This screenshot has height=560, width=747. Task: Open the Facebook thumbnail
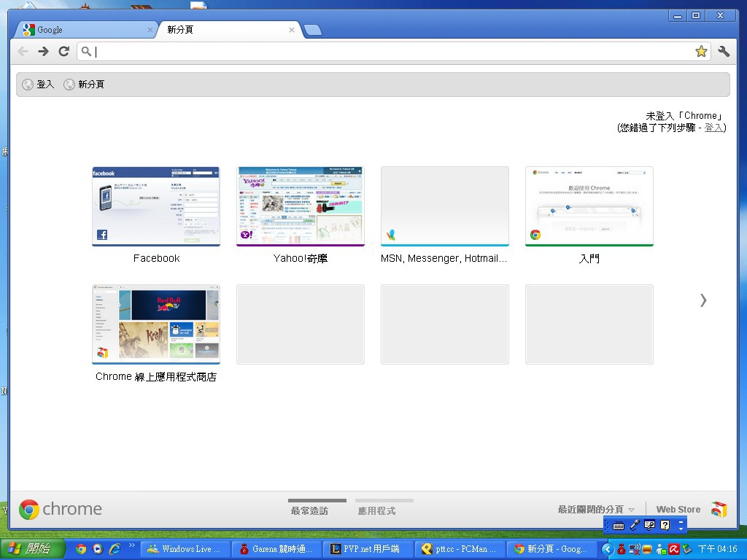156,206
